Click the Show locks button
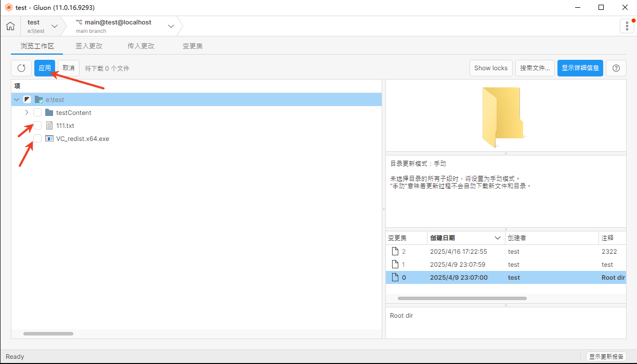637x364 pixels. pos(490,68)
